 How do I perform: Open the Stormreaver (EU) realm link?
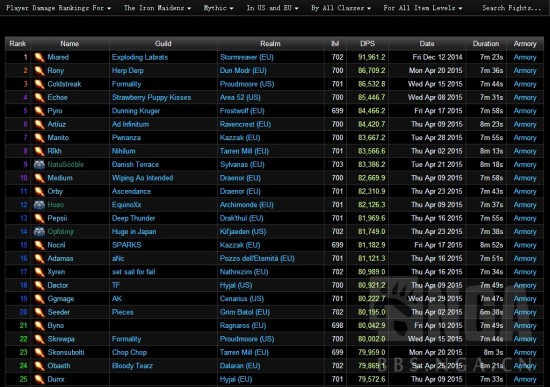coord(247,57)
